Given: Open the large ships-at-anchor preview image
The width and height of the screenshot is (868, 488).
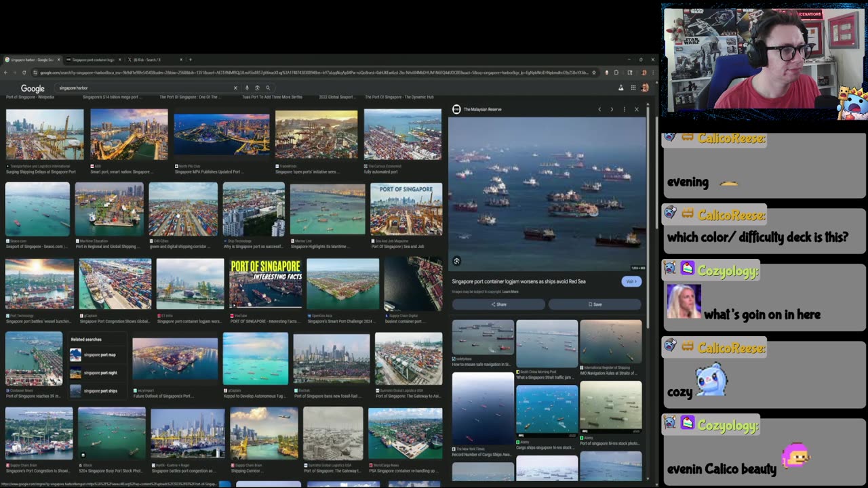Looking at the screenshot, I should point(547,195).
